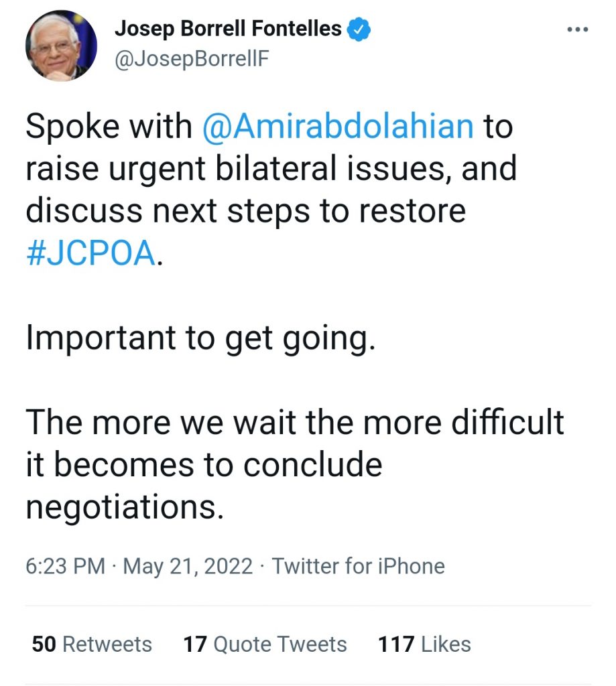The image size is (616, 686).
Task: Click the line "discuss next steps to restore"
Action: pos(245,212)
